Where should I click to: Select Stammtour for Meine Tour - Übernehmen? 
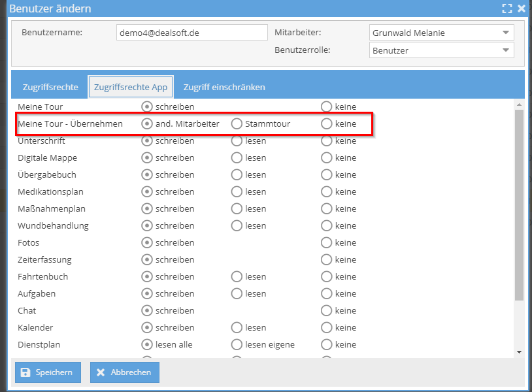point(237,123)
